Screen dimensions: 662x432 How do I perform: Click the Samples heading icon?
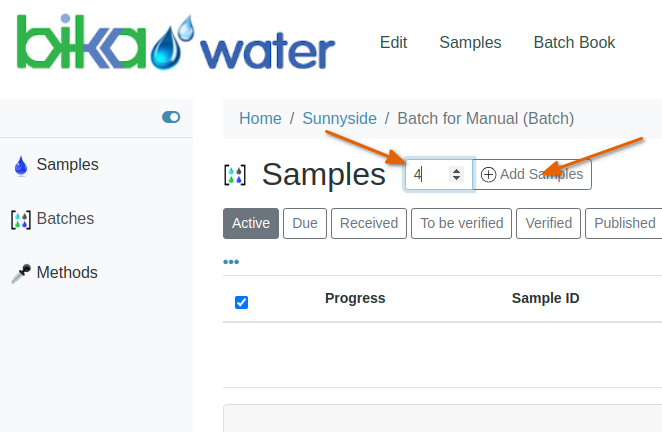tap(234, 175)
